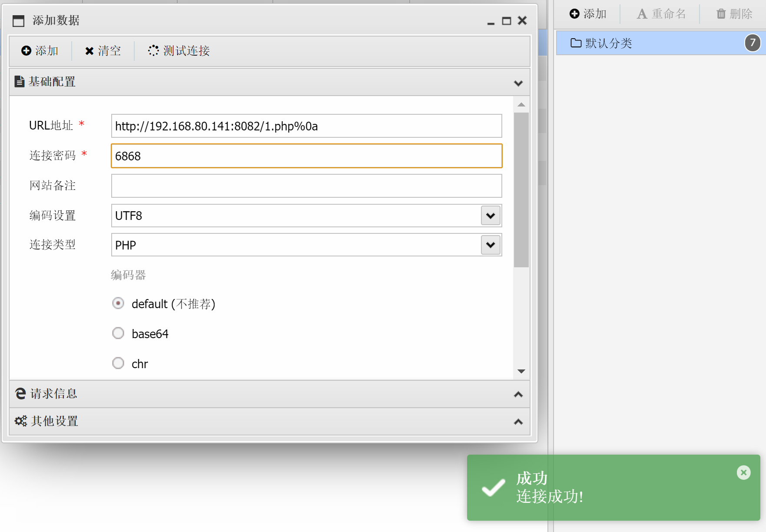Click 添加 in the category panel
This screenshot has width=766, height=532.
click(588, 14)
